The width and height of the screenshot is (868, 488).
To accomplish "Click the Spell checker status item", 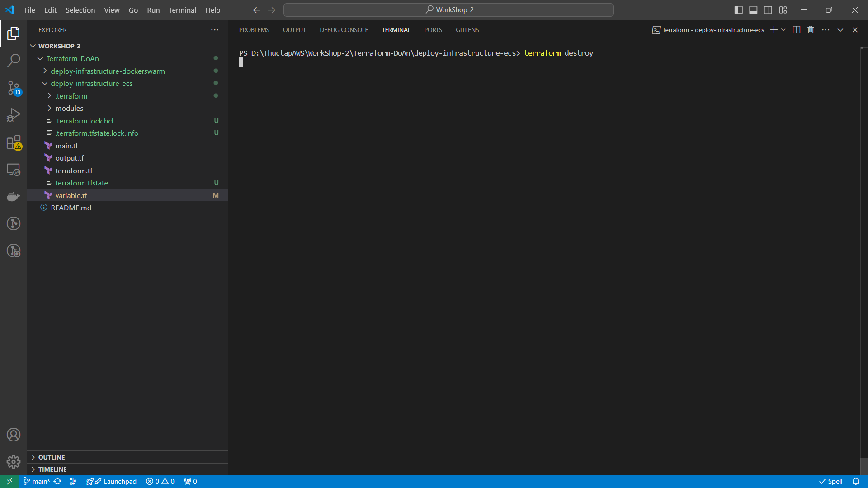I will coord(831,481).
